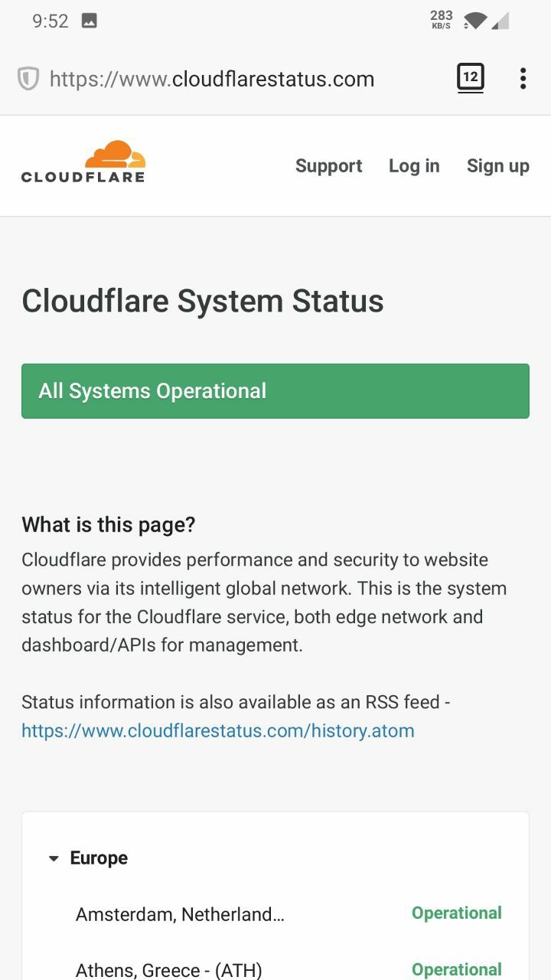Click the All Systems Operational banner
The height and width of the screenshot is (980, 551).
tap(275, 391)
